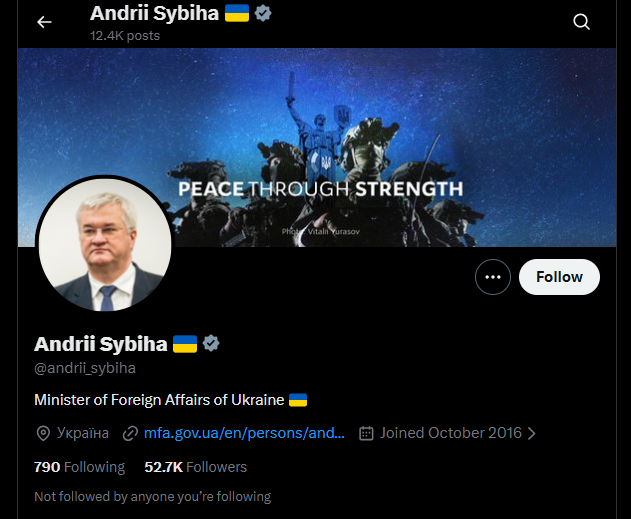The image size is (631, 519).
Task: Click the Joined October 2016 text
Action: point(451,433)
